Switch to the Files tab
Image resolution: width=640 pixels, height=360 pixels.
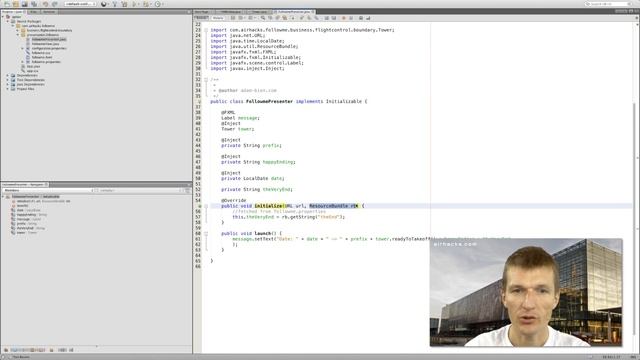point(33,12)
